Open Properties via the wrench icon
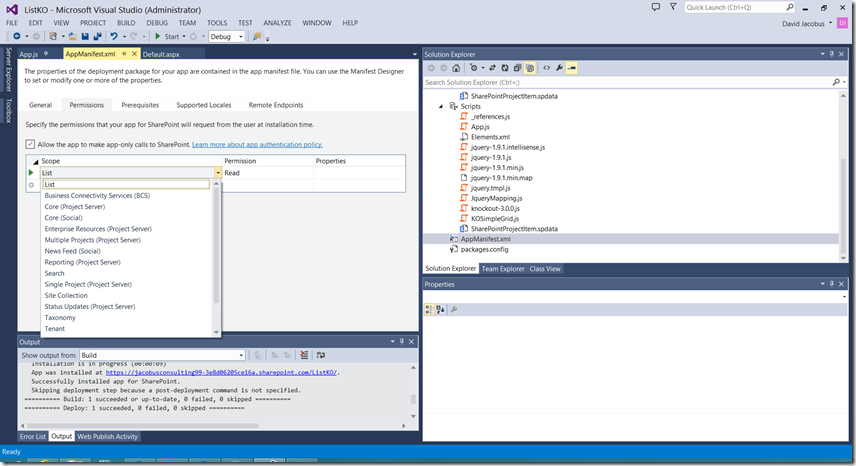 [559, 68]
